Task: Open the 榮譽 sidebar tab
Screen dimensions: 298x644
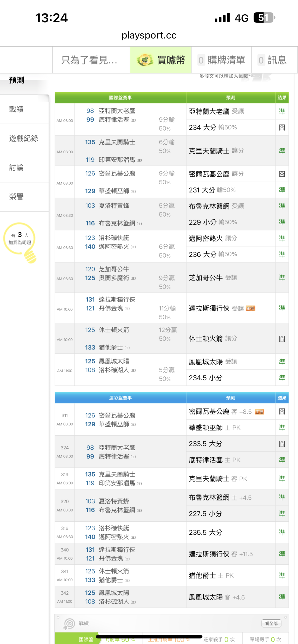Action: coord(17,197)
